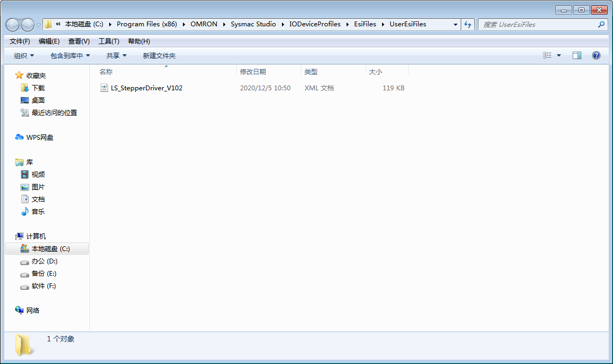
Task: Toggle the preview pane
Action: pyautogui.click(x=576, y=55)
